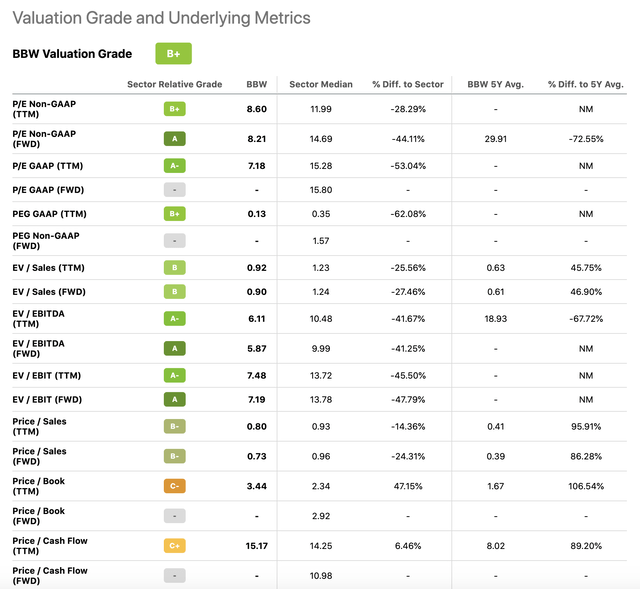Click empty grade badge for PEG Non-GAAP (FWD)
The width and height of the screenshot is (640, 589).
[175, 241]
